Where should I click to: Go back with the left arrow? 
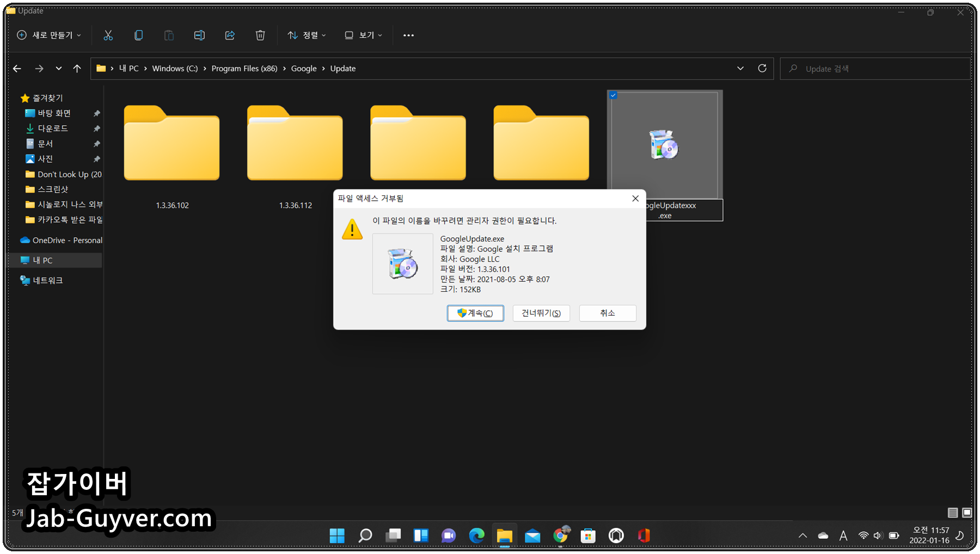click(x=17, y=69)
